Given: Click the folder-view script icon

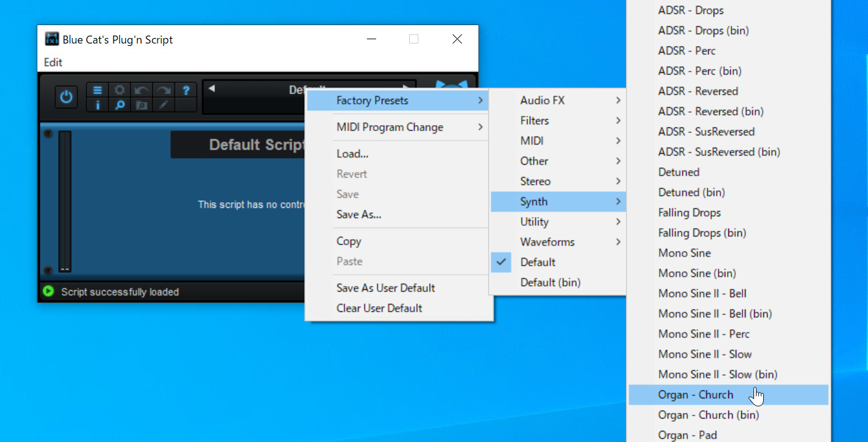Looking at the screenshot, I should click(142, 105).
